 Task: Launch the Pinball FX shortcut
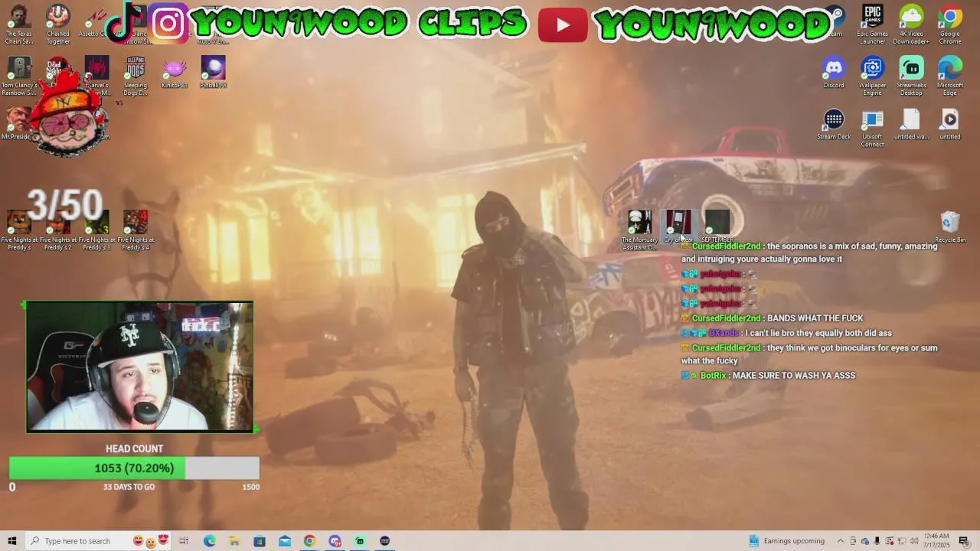coord(213,73)
